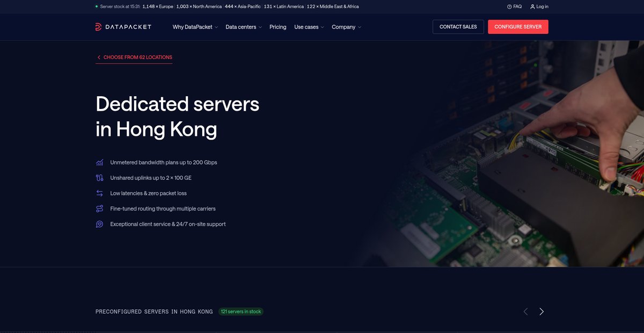Click the 131 × Latin America stock entry
This screenshot has width=644, height=333.
tap(284, 6)
